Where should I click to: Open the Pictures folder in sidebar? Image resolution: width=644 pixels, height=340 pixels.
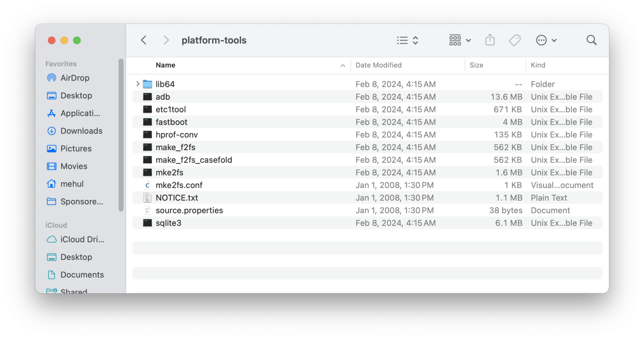[x=76, y=148]
